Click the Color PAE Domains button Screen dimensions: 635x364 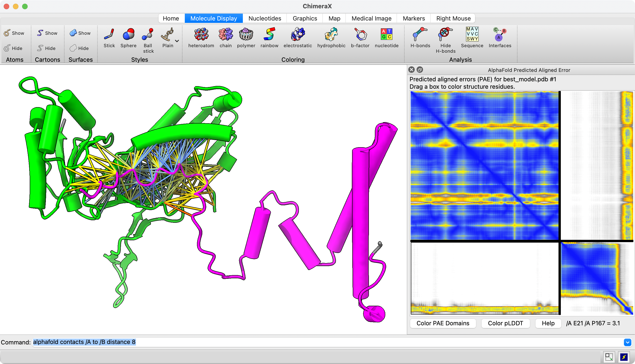443,323
